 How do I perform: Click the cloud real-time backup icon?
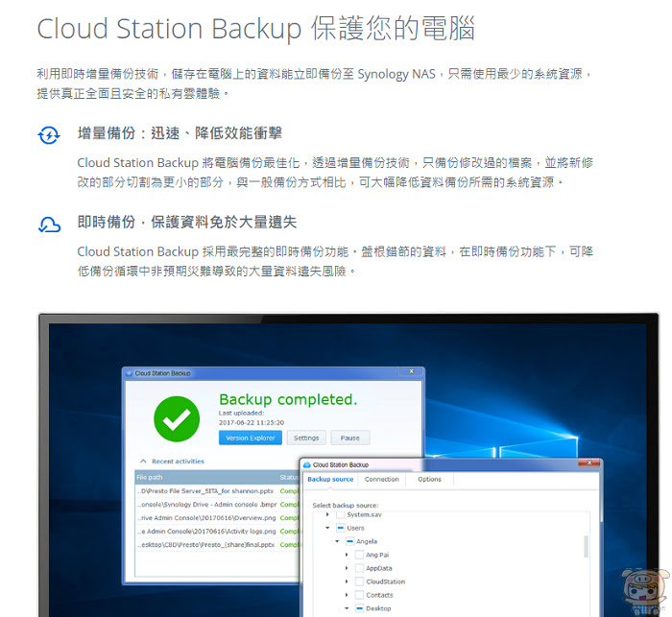click(49, 225)
